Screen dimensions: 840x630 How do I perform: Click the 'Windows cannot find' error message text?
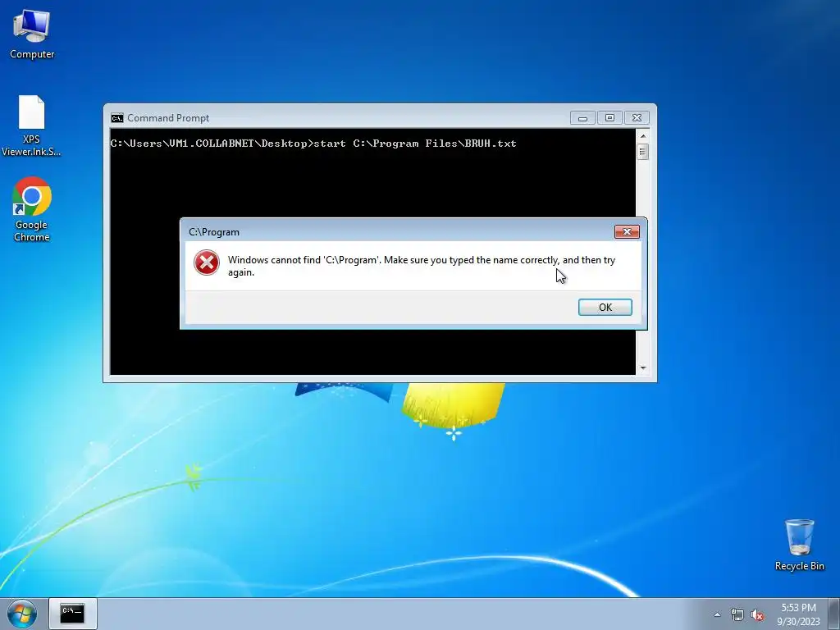point(422,266)
